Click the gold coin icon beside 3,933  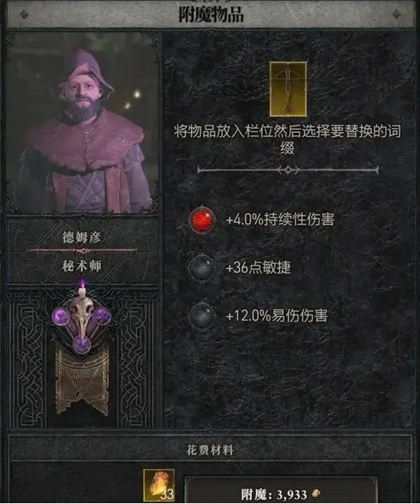click(x=316, y=493)
